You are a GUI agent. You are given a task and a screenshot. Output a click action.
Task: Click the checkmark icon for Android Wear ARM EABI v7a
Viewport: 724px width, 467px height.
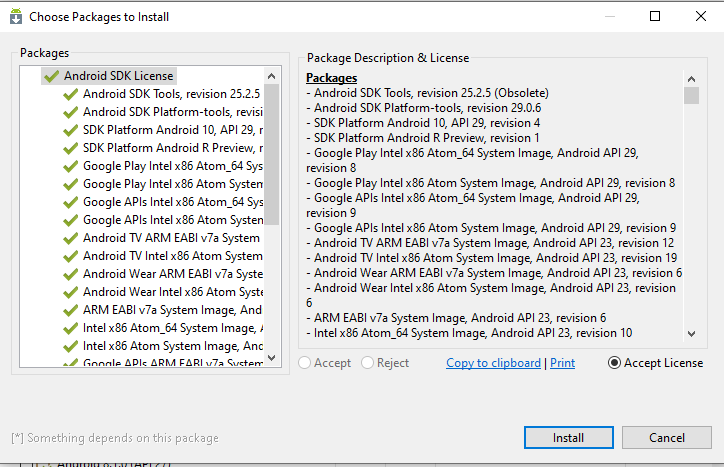pyautogui.click(x=70, y=274)
